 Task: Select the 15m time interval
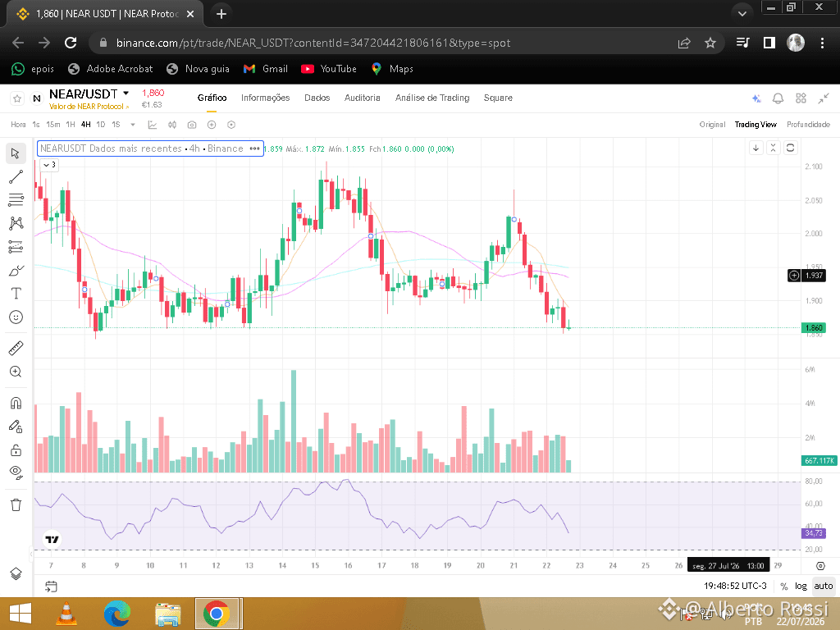53,125
